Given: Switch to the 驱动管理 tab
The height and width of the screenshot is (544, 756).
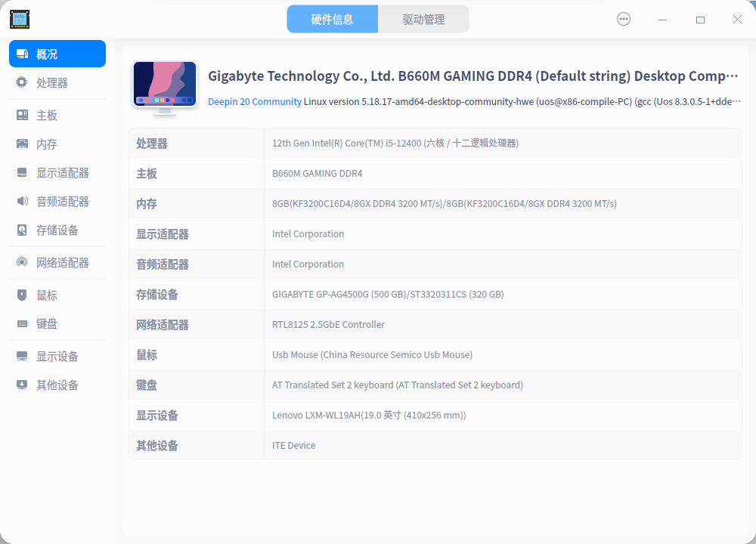Looking at the screenshot, I should [423, 18].
